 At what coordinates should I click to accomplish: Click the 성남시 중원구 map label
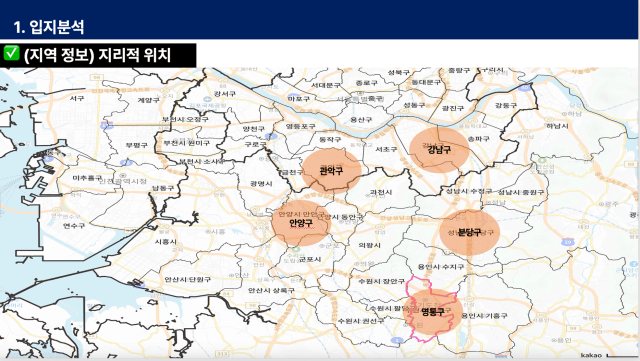click(x=521, y=192)
